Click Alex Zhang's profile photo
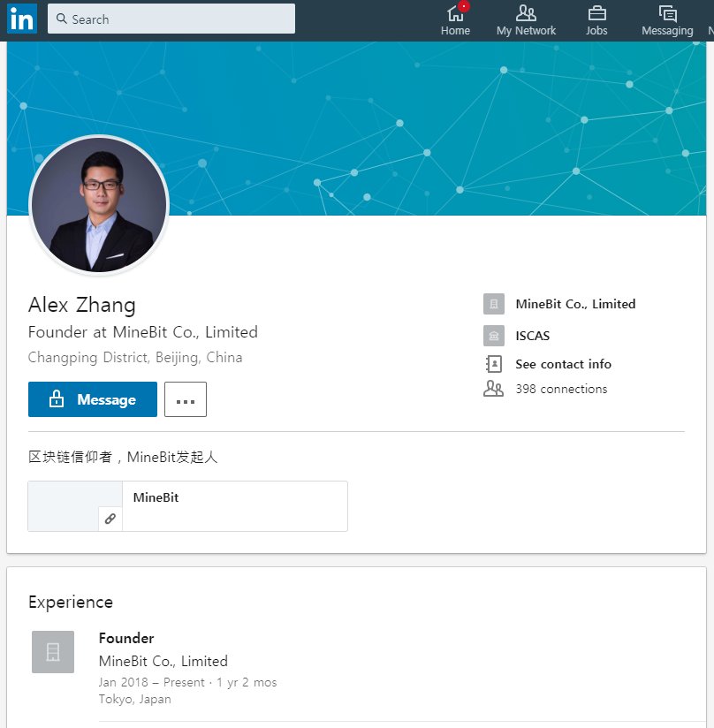The width and height of the screenshot is (714, 728). click(x=99, y=205)
